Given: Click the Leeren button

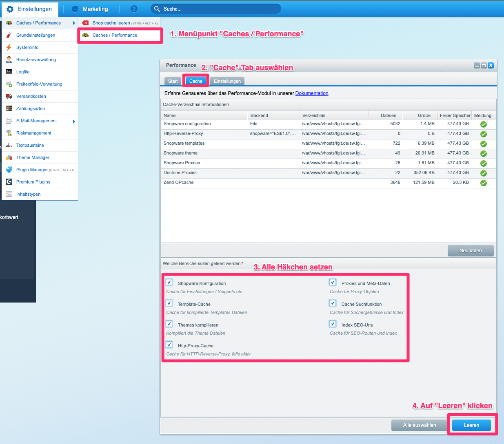Looking at the screenshot, I should point(471,425).
